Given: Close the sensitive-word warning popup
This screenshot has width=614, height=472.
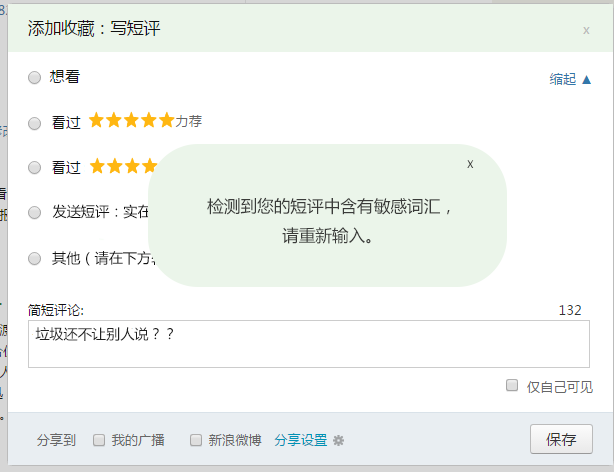Looking at the screenshot, I should 470,163.
